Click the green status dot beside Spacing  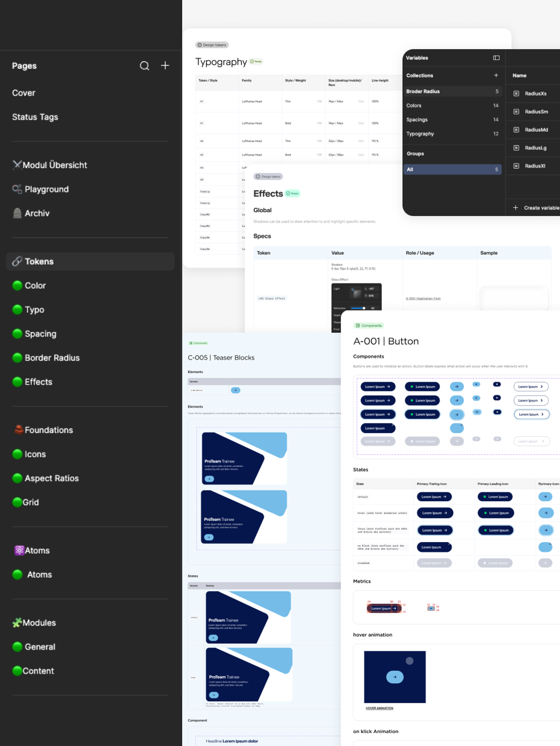tap(17, 334)
